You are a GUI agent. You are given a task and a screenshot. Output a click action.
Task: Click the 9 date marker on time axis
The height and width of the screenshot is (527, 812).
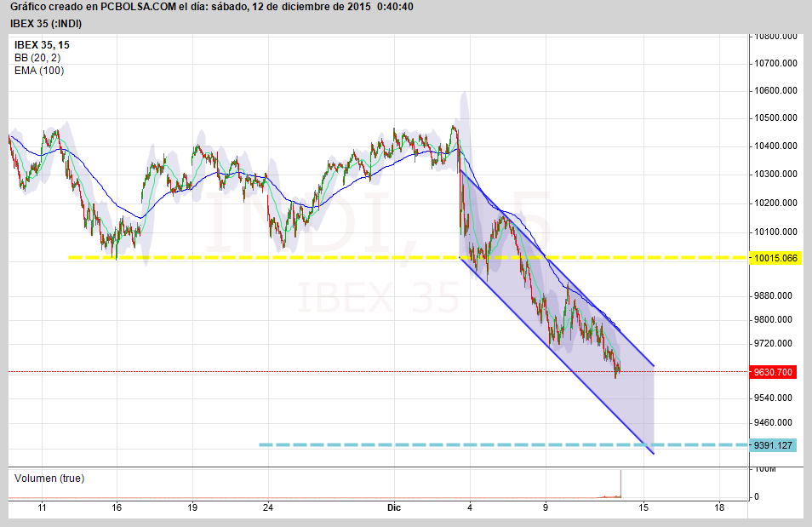[x=546, y=507]
